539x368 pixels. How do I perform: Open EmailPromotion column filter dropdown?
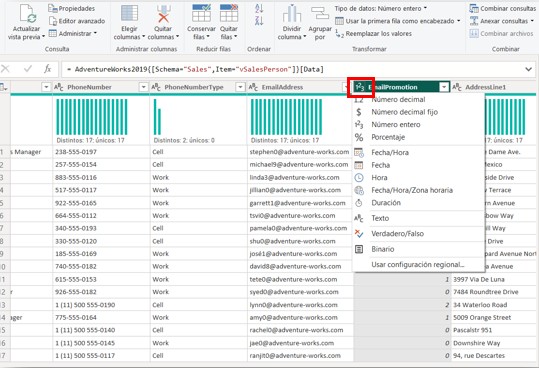444,87
